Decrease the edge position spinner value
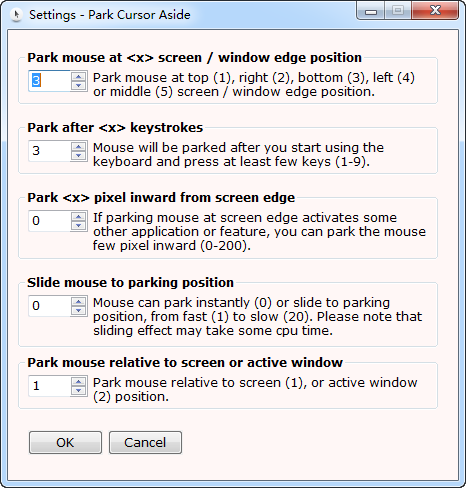466x488 pixels. click(79, 85)
